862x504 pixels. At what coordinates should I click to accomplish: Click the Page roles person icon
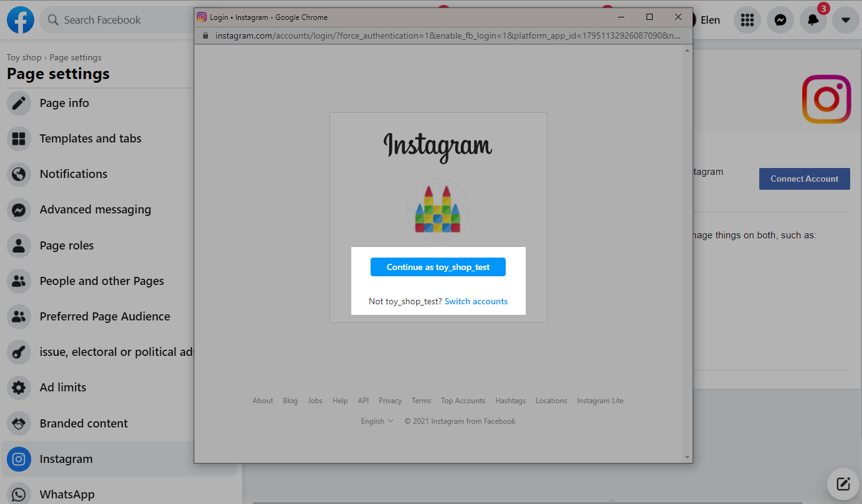19,246
